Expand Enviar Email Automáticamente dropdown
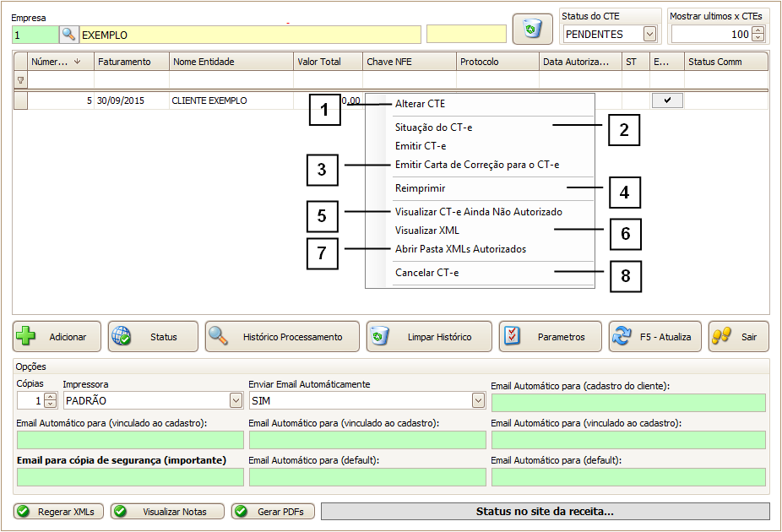This screenshot has height=532, width=782. point(478,400)
